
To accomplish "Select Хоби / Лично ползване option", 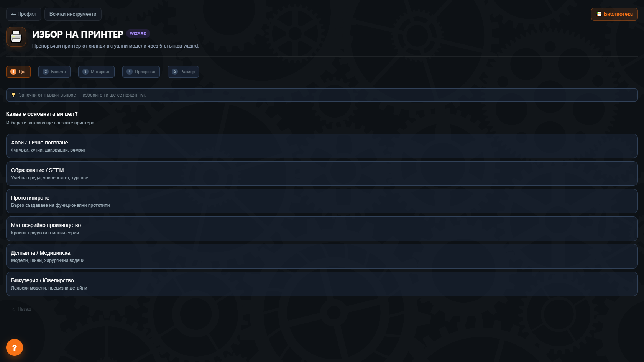I will click(322, 146).
